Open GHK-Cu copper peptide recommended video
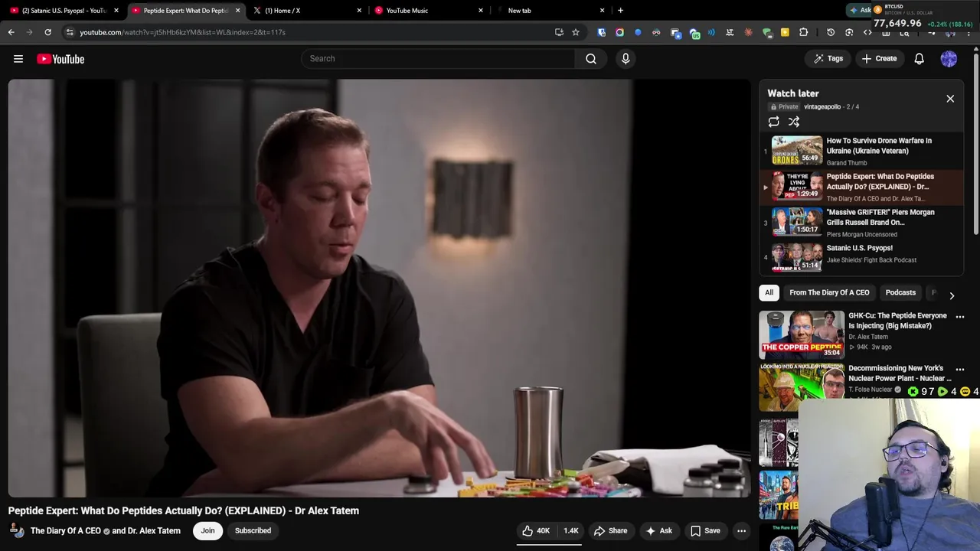Image resolution: width=980 pixels, height=551 pixels. pyautogui.click(x=802, y=335)
